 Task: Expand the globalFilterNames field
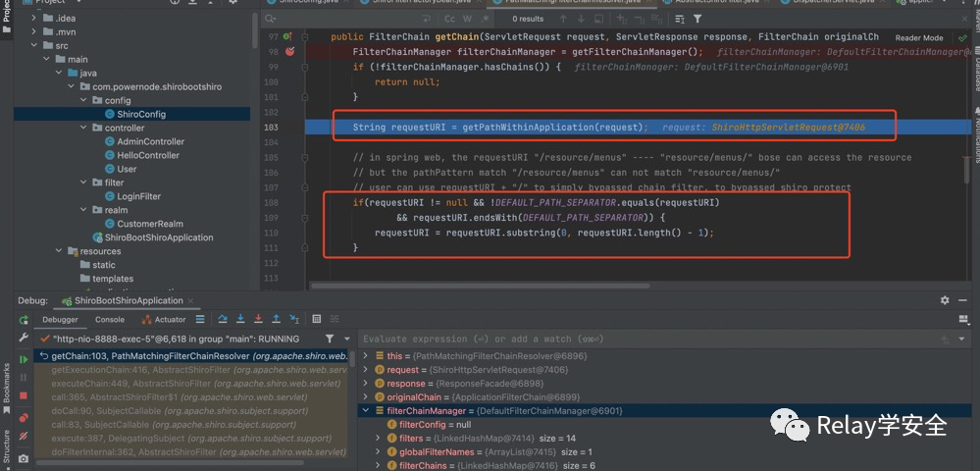pos(378,451)
